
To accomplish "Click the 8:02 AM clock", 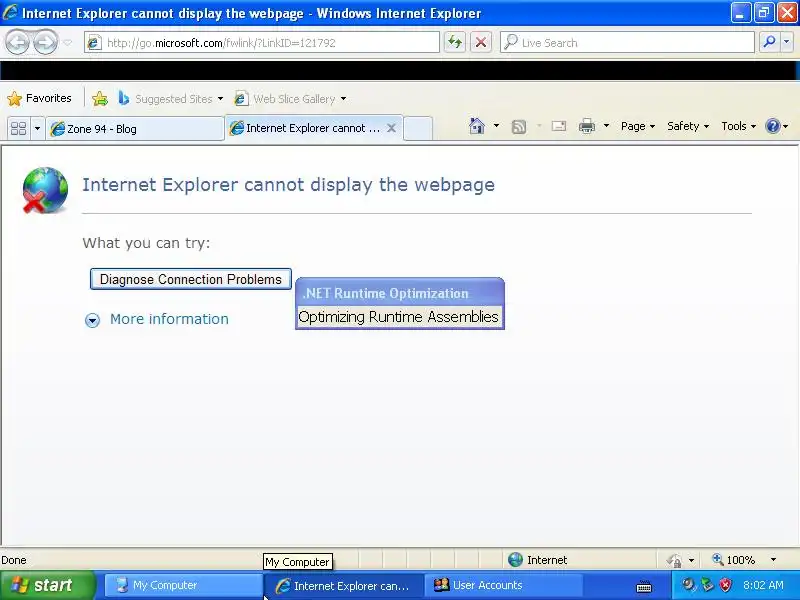I will click(763, 585).
